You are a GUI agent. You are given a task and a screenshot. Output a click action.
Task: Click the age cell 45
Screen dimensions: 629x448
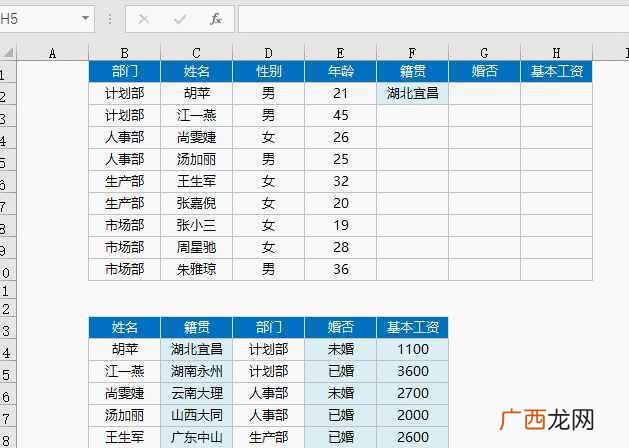pyautogui.click(x=340, y=116)
